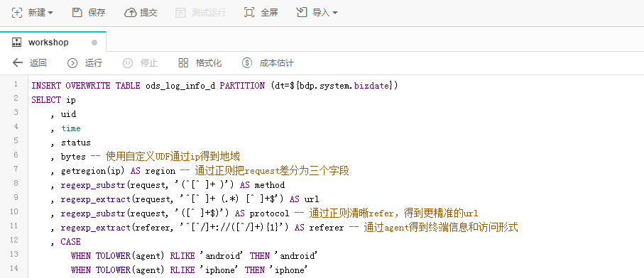Click the 返回 back arrow icon
This screenshot has width=644, height=278.
pyautogui.click(x=18, y=62)
